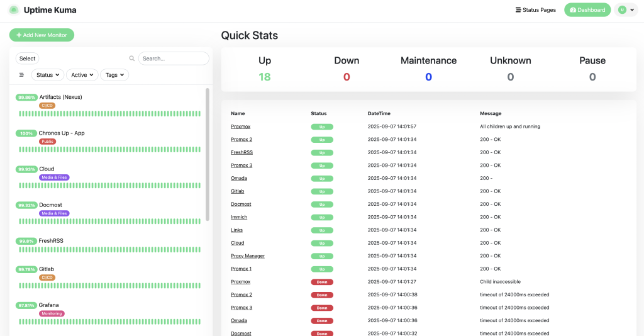Select the Artifacts (Nexus) monitor
Screen dimensions: 644x336
pos(61,97)
